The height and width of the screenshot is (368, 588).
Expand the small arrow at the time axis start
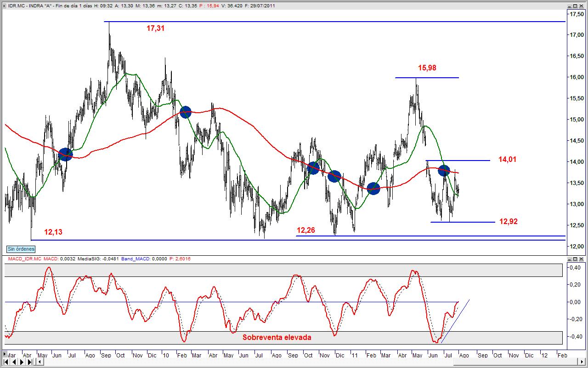(x=5, y=354)
